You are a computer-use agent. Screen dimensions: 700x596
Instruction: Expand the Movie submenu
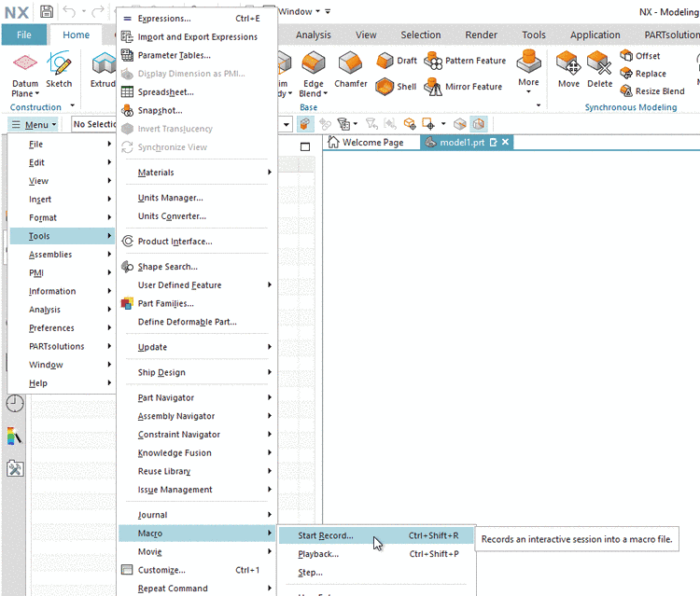pyautogui.click(x=197, y=552)
